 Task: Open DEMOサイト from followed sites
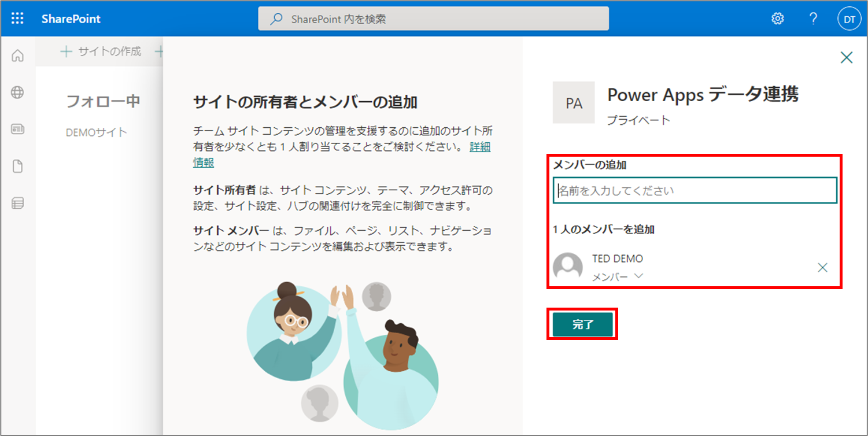coord(97,132)
